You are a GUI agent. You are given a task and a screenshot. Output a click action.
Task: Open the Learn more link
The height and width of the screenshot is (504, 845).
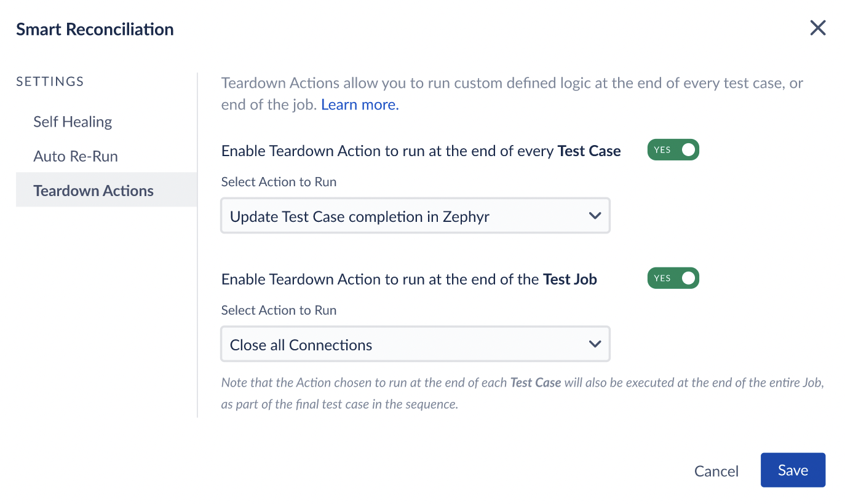point(360,104)
